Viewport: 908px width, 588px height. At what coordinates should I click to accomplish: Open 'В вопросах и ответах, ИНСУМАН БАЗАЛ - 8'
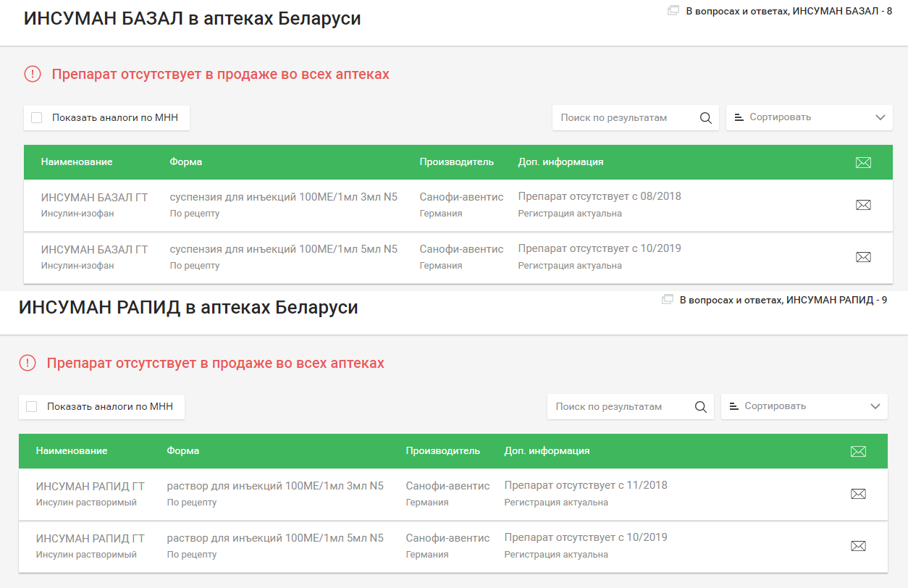[789, 11]
